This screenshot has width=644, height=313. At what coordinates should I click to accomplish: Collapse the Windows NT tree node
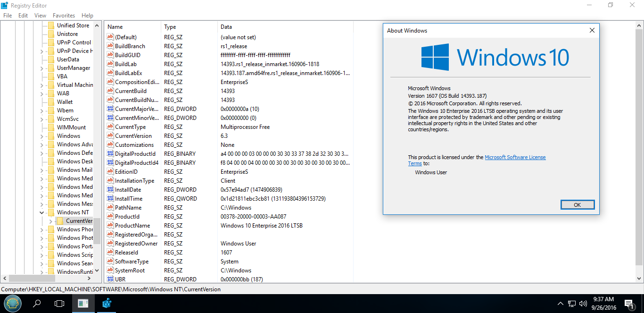[x=41, y=212]
